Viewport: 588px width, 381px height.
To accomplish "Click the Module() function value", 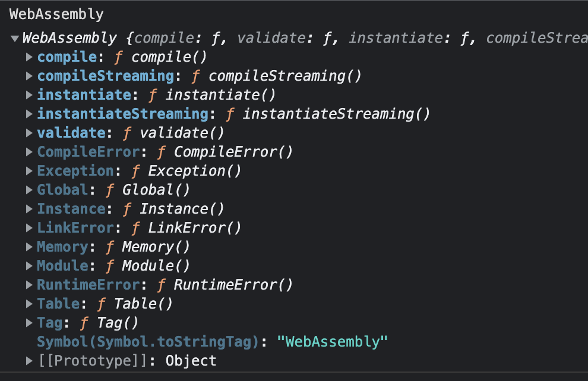I will coord(156,266).
